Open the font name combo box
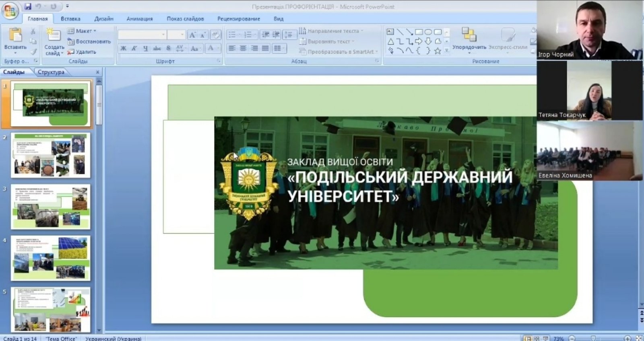644x341 pixels. [142, 35]
